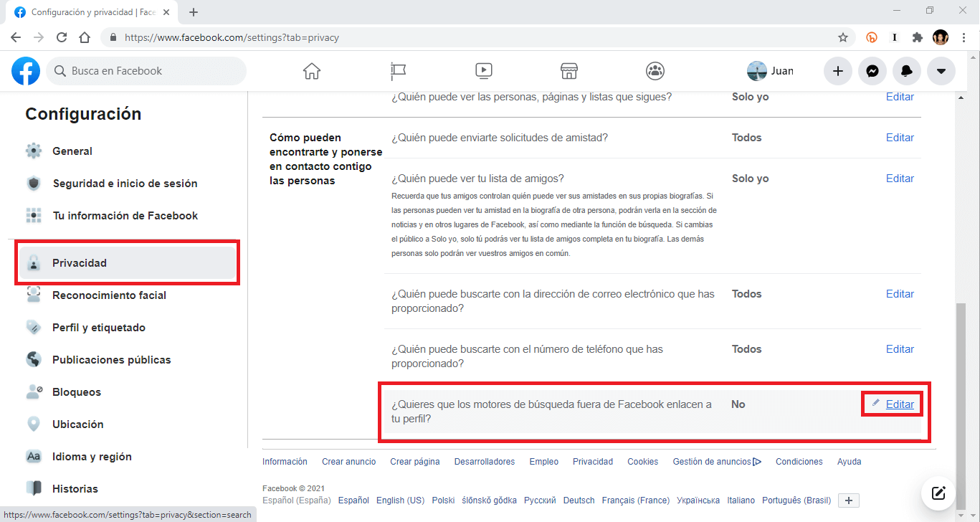Edit who can send friend requests
The image size is (980, 522).
(900, 138)
